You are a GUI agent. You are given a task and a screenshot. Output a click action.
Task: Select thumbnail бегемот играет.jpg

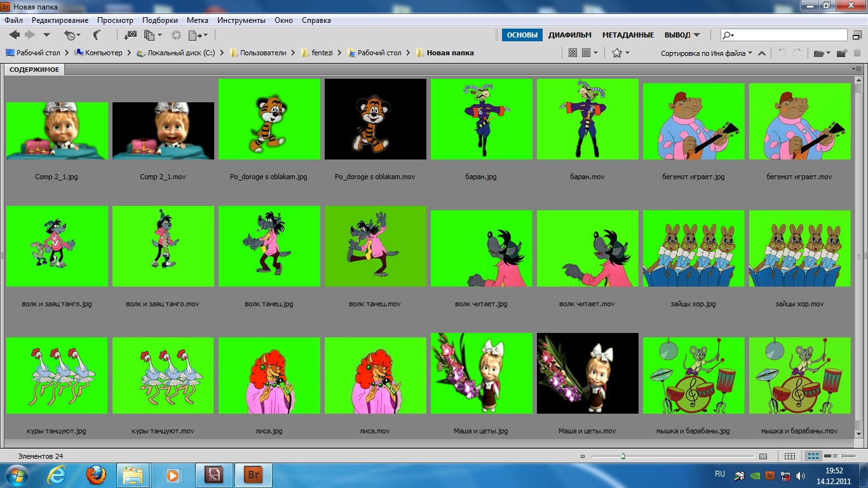click(x=693, y=121)
